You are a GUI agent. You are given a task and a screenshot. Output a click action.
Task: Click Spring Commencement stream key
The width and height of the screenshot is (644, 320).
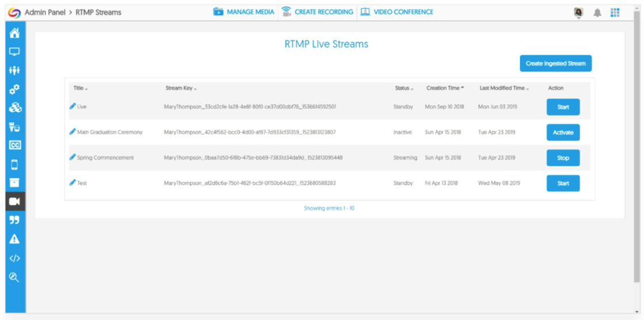pos(253,158)
